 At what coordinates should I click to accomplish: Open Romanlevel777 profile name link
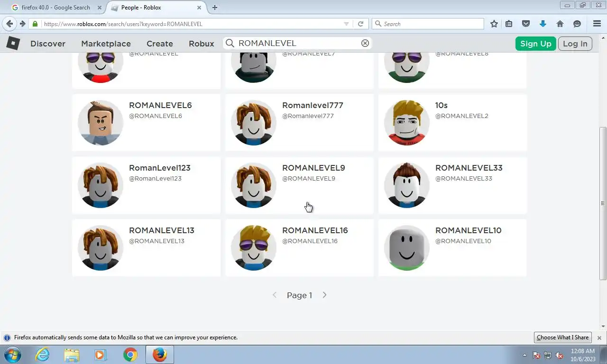coord(313,105)
